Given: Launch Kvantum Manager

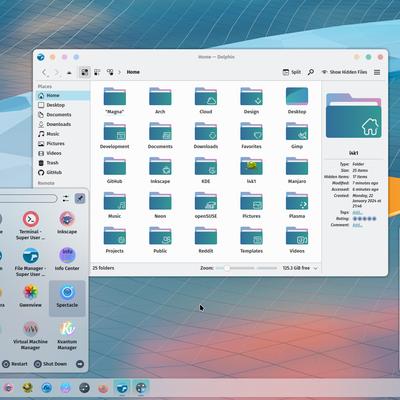Looking at the screenshot, I should coord(67,336).
